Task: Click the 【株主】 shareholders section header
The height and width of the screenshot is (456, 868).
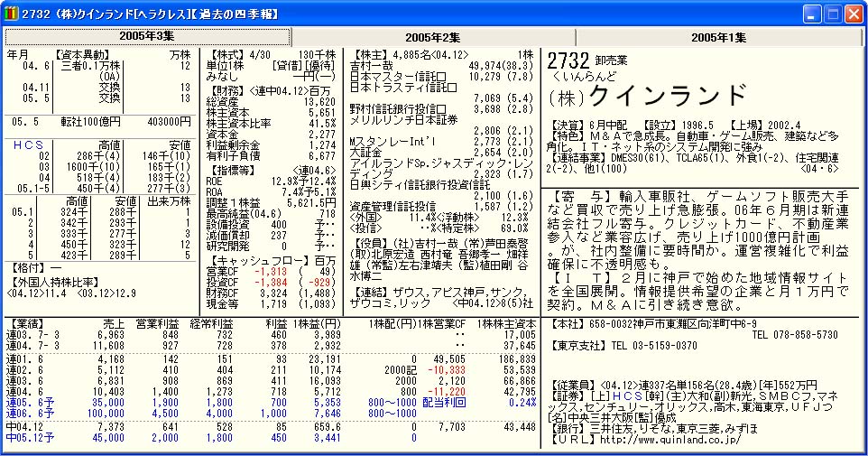Action: coord(372,55)
